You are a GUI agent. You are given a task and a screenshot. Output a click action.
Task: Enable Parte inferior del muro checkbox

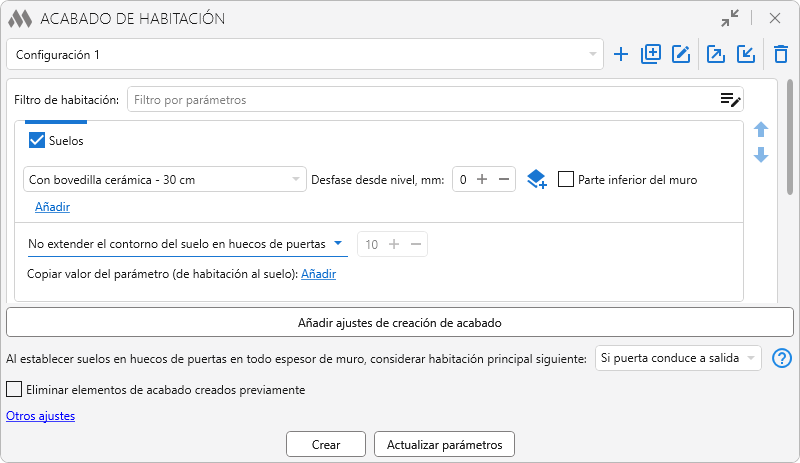point(566,180)
